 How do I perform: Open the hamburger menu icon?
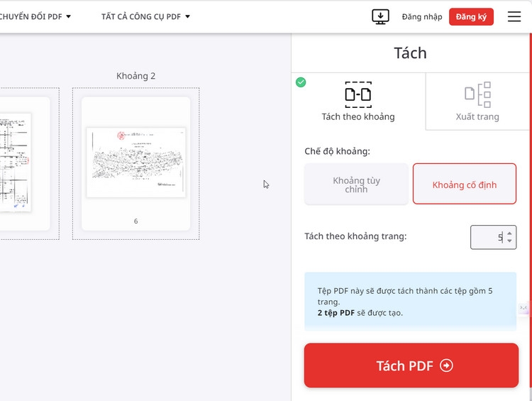(514, 16)
